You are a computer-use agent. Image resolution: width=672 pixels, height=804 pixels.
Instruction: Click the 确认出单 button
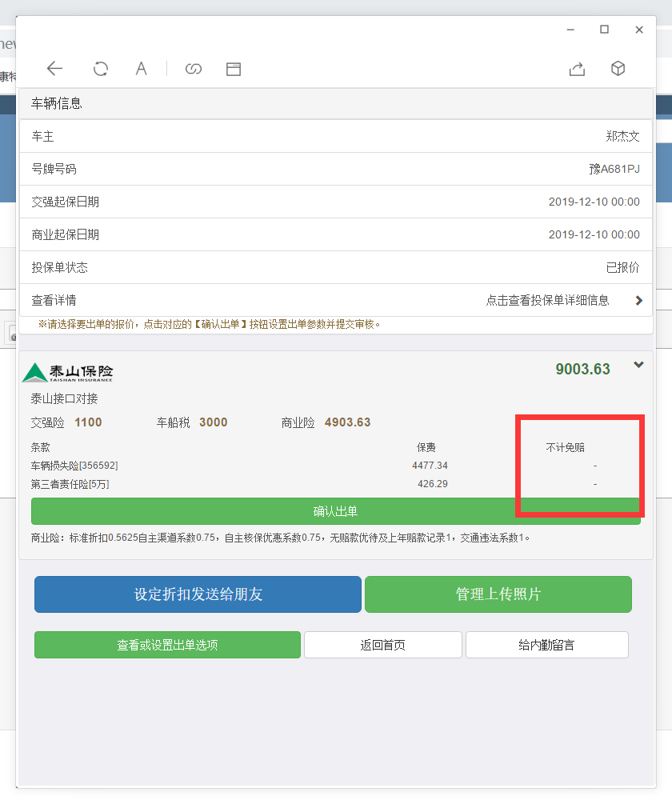point(336,511)
